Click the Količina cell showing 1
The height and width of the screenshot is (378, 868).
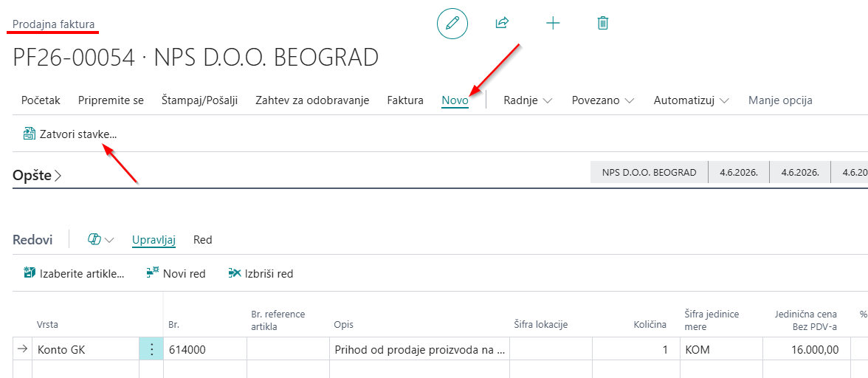click(x=636, y=349)
